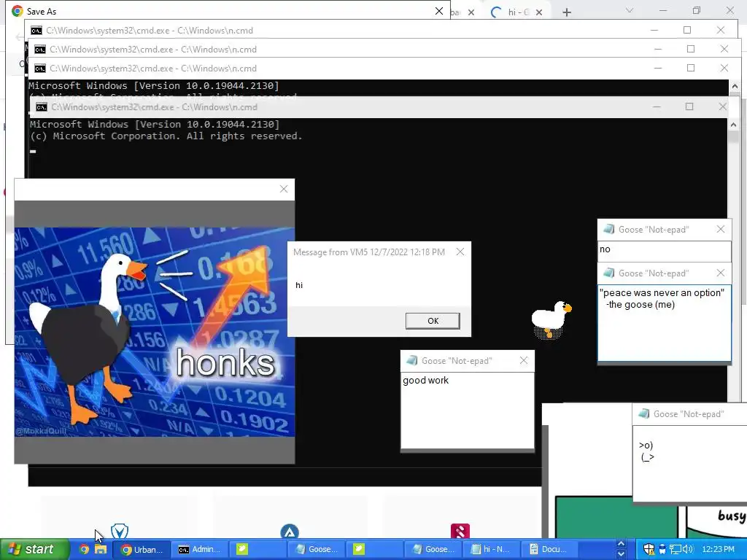Select the Goose... taskbar button right of Admin...
The height and width of the screenshot is (560, 747).
[x=316, y=549]
